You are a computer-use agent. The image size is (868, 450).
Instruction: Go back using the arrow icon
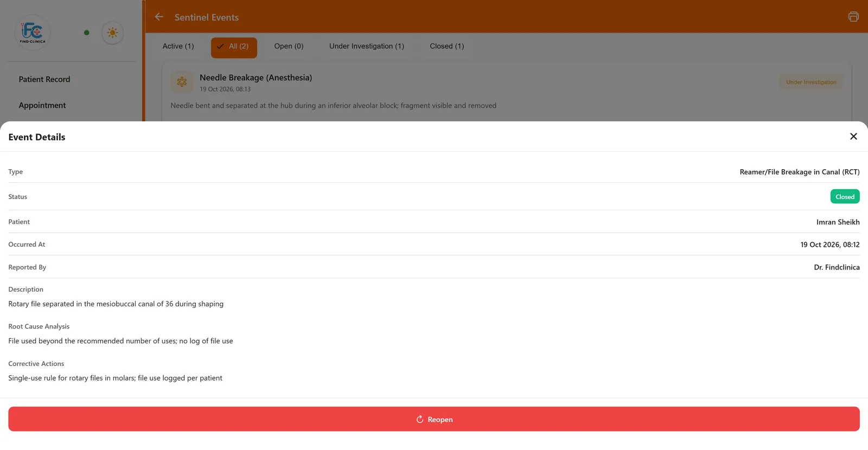point(159,17)
